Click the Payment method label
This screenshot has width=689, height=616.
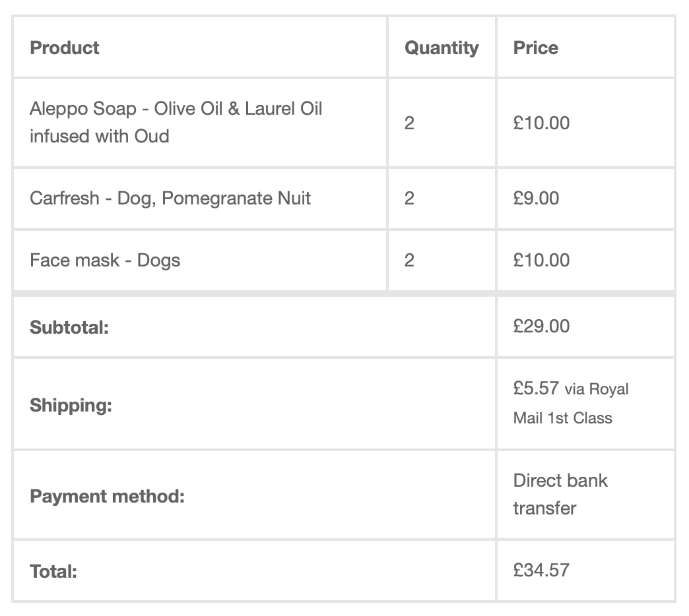click(107, 495)
